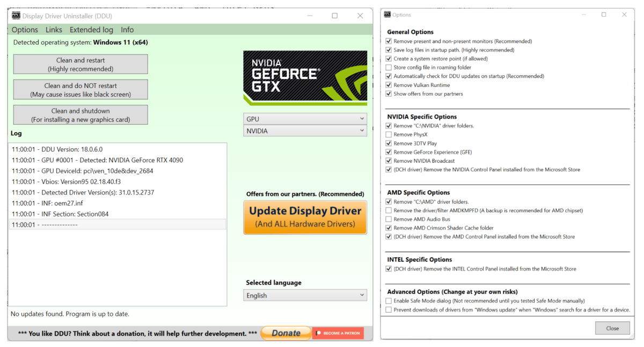Click the yellow Donate button
Image resolution: width=644 pixels, height=347 pixels.
(286, 333)
